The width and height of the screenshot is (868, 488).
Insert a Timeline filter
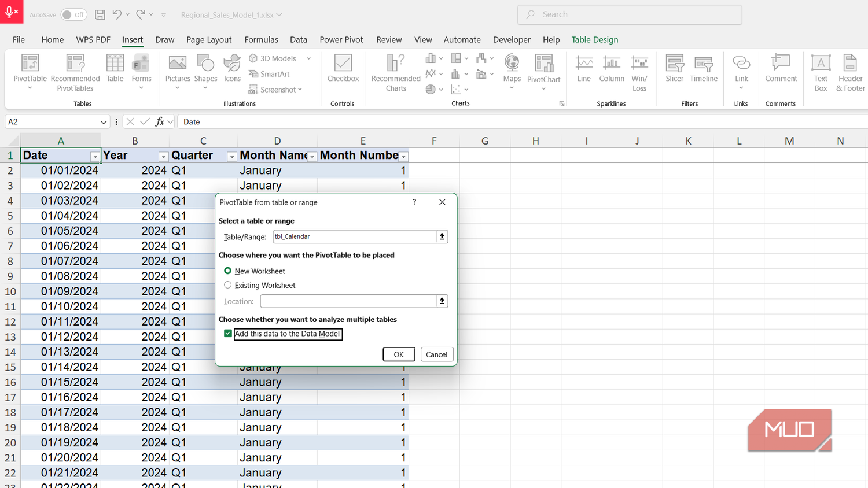pyautogui.click(x=704, y=68)
